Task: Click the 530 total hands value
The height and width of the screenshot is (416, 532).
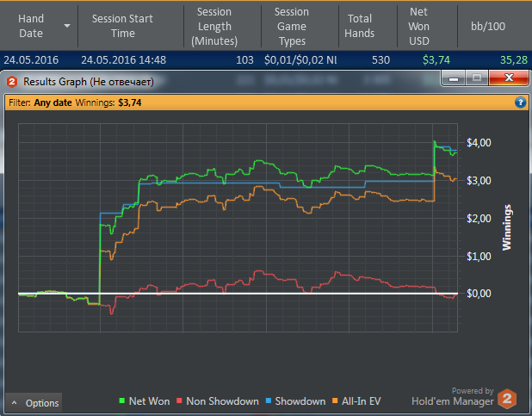Action: point(380,60)
